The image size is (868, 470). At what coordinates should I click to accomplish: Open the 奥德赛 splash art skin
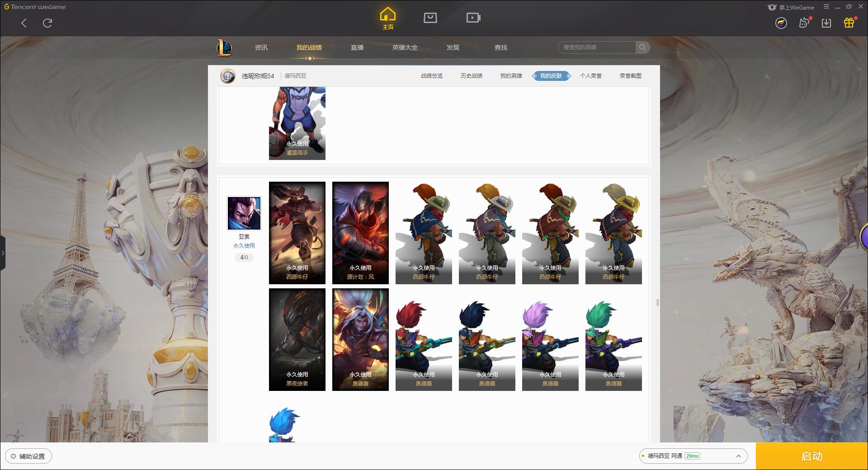pos(360,339)
